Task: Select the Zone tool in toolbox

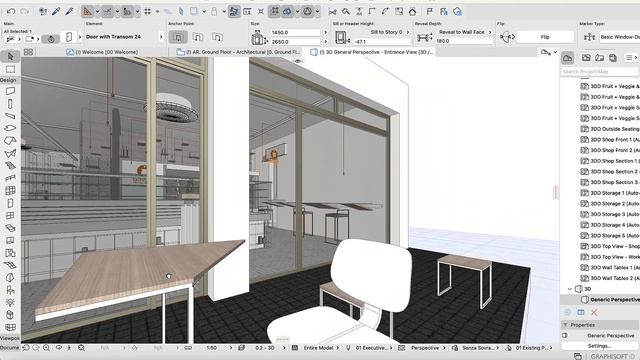Action: [x=10, y=253]
